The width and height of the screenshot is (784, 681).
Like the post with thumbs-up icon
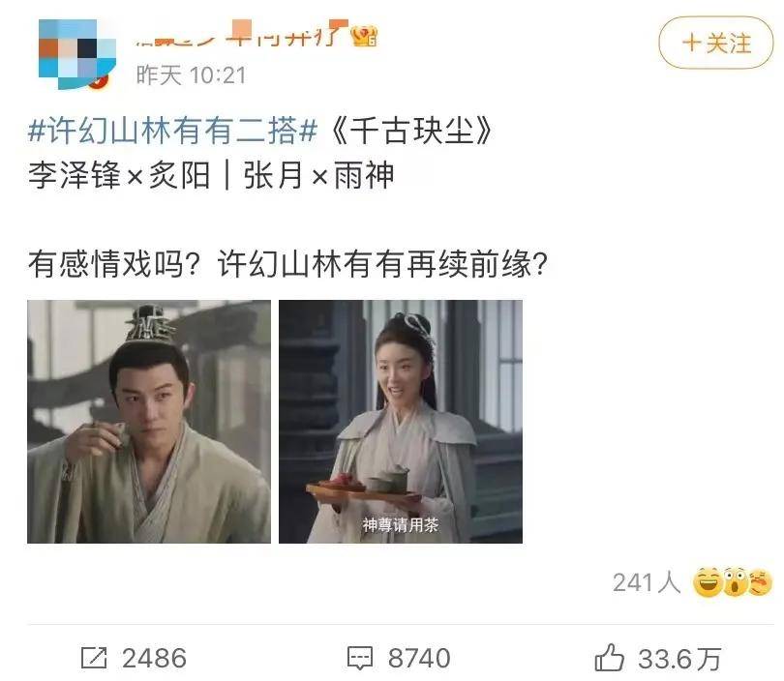609,657
